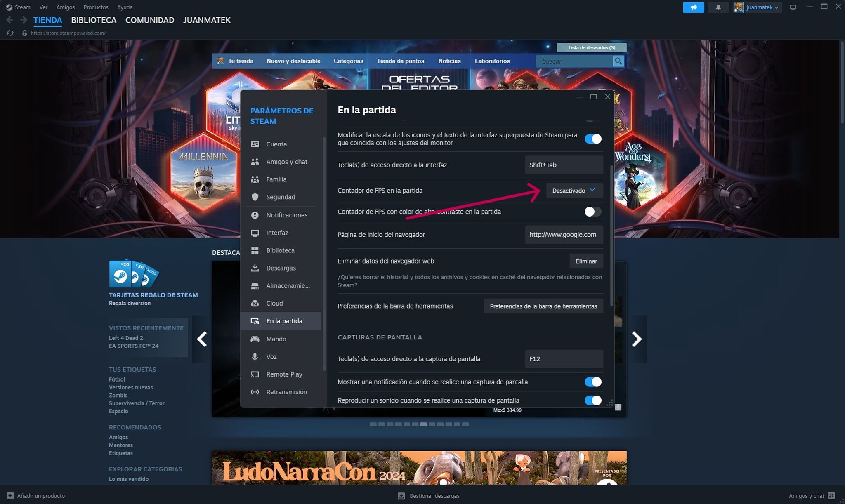Open the Categorías store menu
The image size is (845, 504).
tap(348, 61)
